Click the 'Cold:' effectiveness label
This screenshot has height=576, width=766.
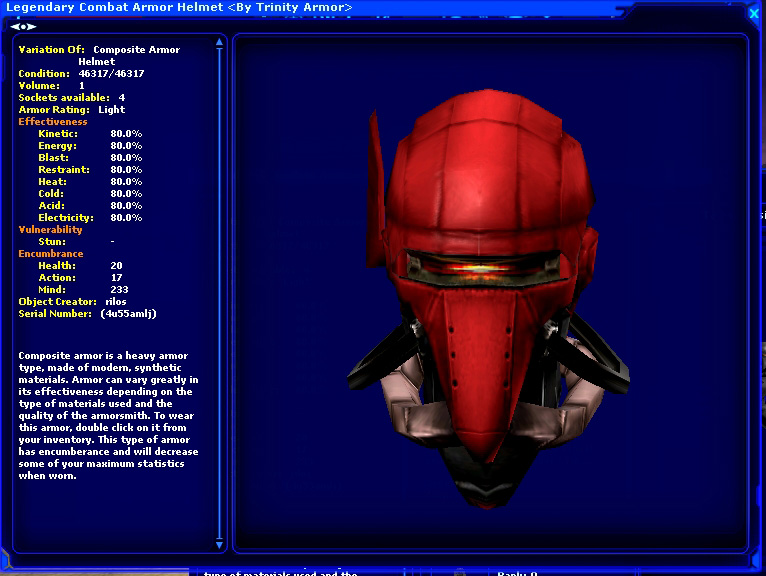coord(51,193)
